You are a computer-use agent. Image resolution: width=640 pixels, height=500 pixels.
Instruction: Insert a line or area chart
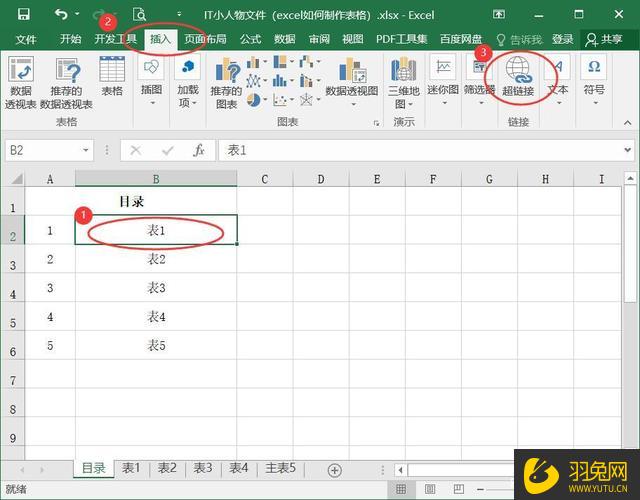[257, 81]
